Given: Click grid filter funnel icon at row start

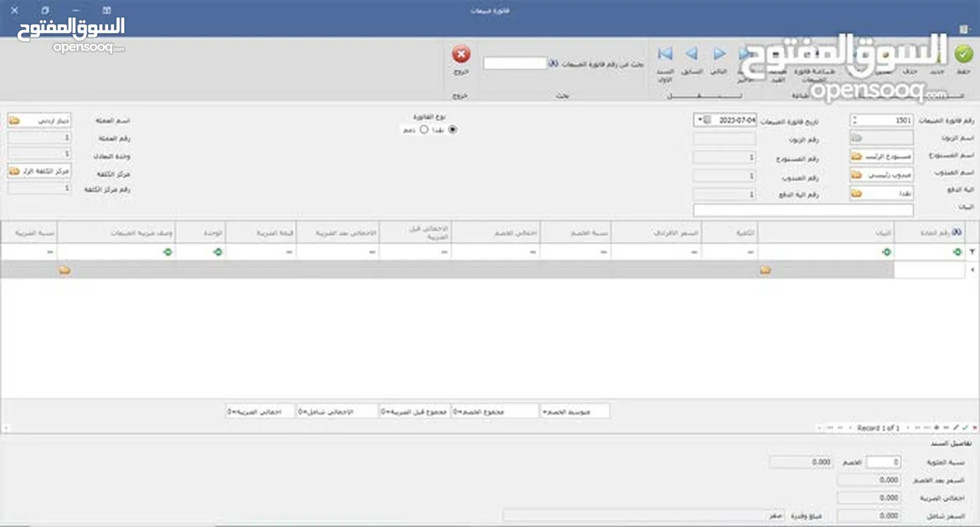Looking at the screenshot, I should click(x=972, y=251).
